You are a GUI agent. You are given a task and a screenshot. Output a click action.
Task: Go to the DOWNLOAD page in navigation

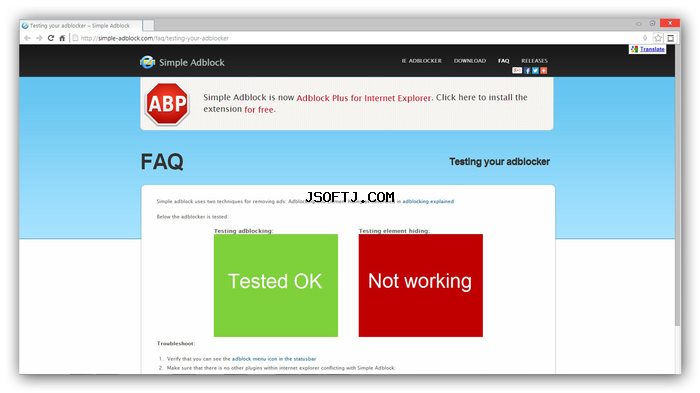tap(470, 61)
